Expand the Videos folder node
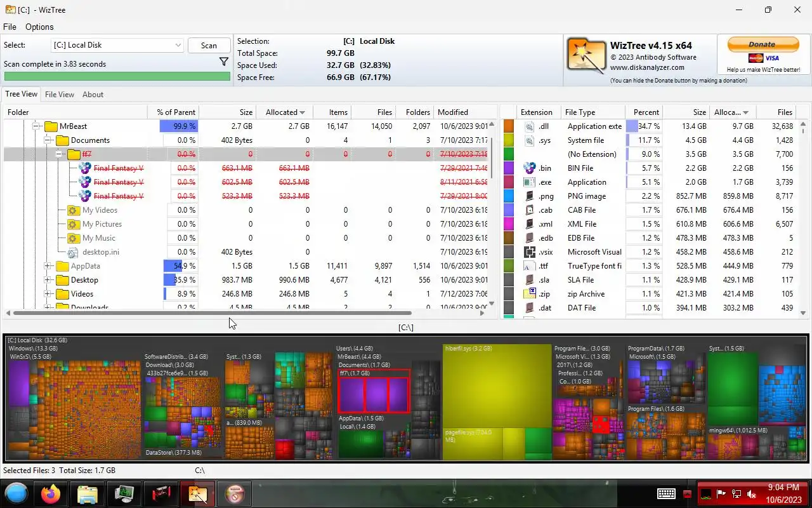812x508 pixels. (48, 294)
